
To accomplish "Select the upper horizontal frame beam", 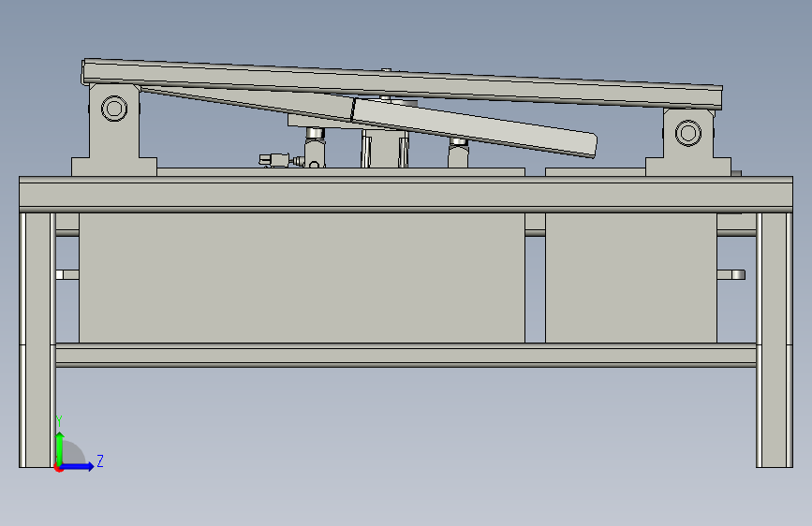I will click(406, 194).
